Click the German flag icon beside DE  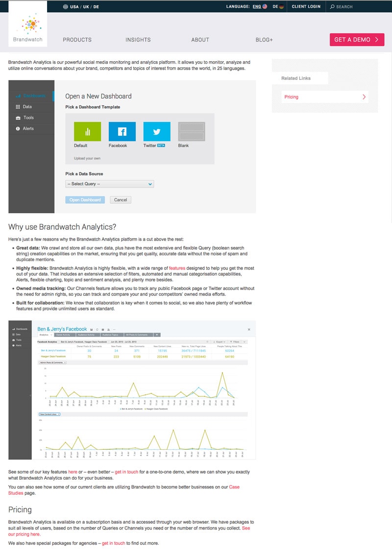[281, 6]
